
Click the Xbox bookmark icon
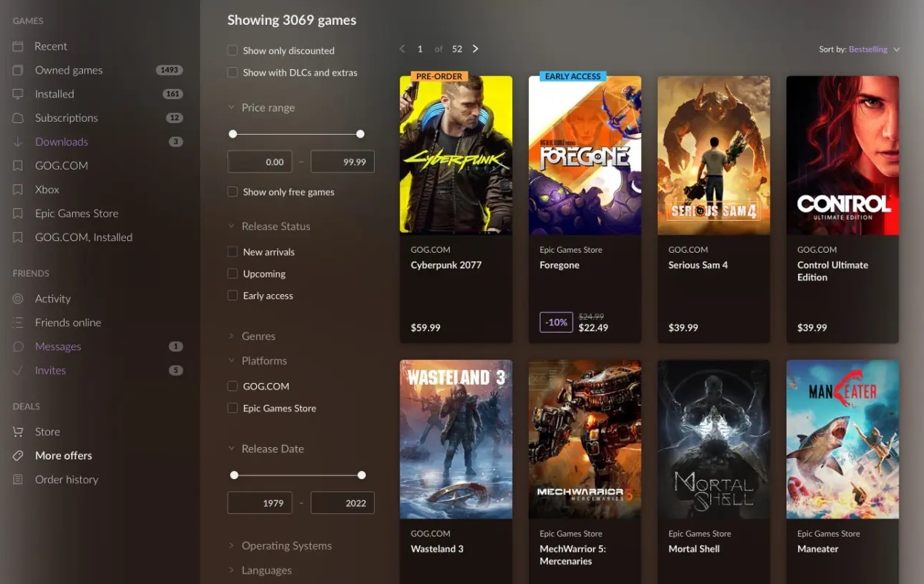[x=18, y=189]
